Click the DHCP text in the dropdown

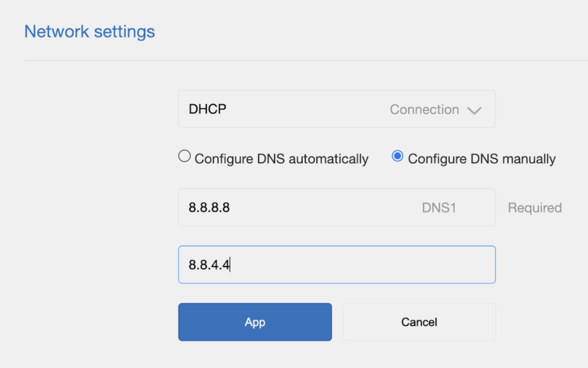pos(207,109)
